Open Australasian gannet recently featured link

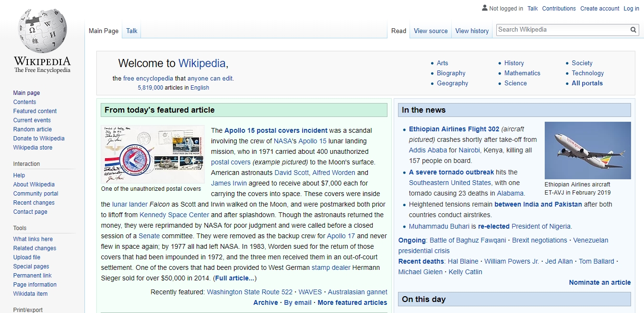[358, 292]
